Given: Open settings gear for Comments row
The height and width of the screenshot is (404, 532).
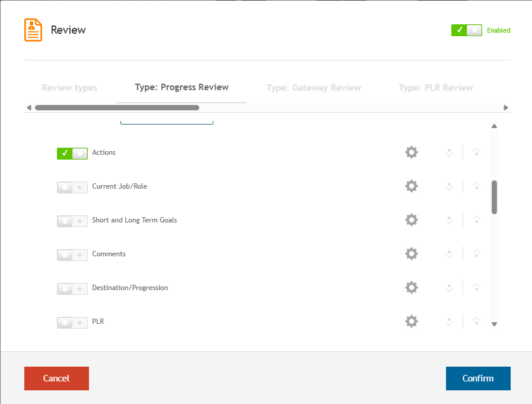Looking at the screenshot, I should [412, 253].
